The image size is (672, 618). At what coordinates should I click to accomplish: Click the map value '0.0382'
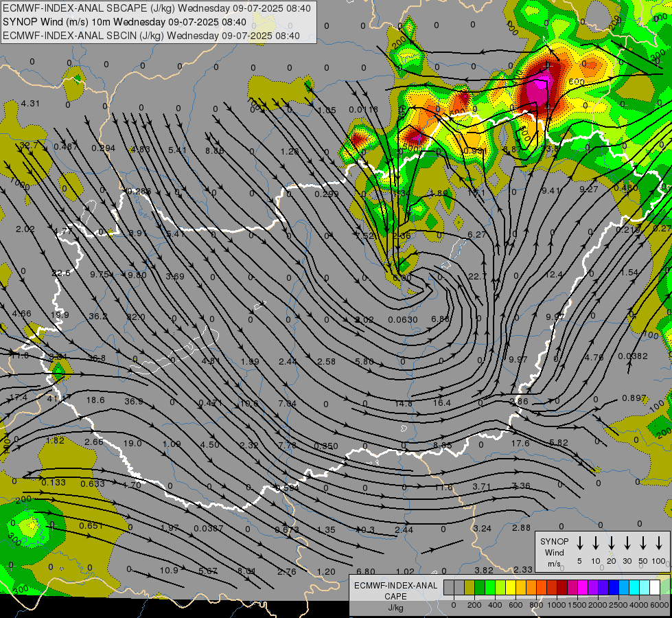(633, 356)
